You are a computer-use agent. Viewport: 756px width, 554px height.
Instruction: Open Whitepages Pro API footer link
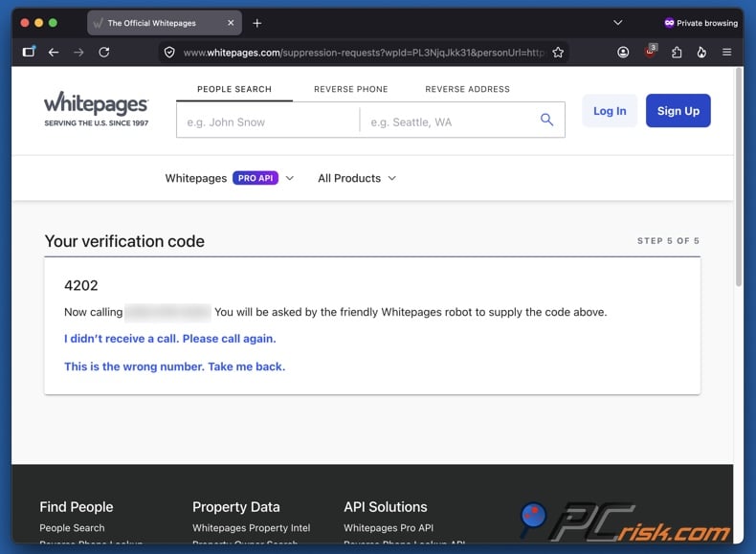(x=389, y=528)
